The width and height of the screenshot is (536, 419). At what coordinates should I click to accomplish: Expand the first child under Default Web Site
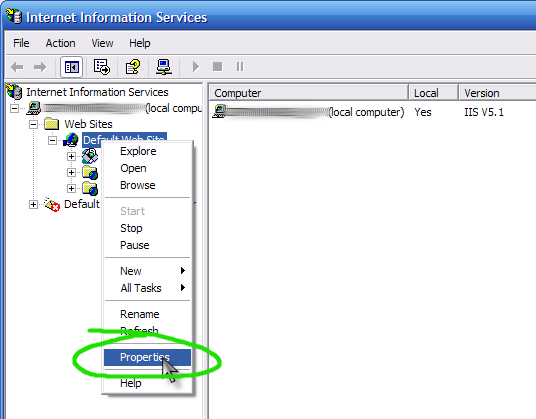[x=71, y=157]
